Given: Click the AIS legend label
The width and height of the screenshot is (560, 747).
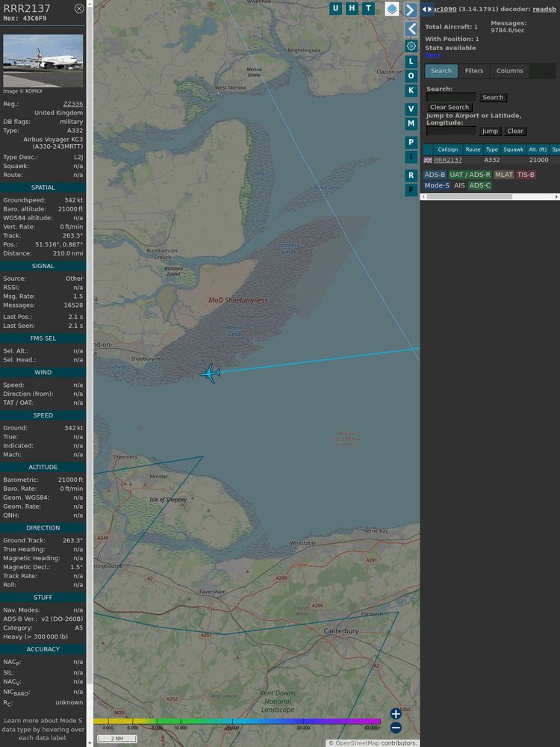Looking at the screenshot, I should (459, 185).
